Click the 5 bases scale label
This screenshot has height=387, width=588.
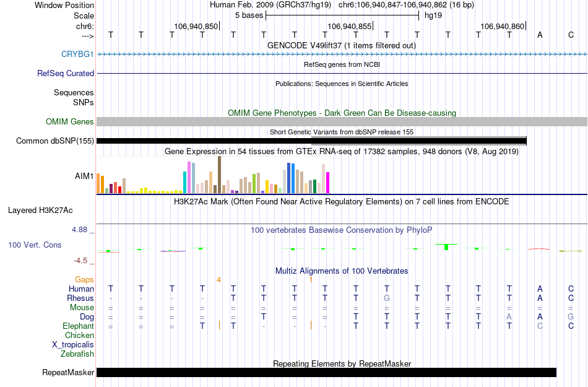pyautogui.click(x=249, y=15)
